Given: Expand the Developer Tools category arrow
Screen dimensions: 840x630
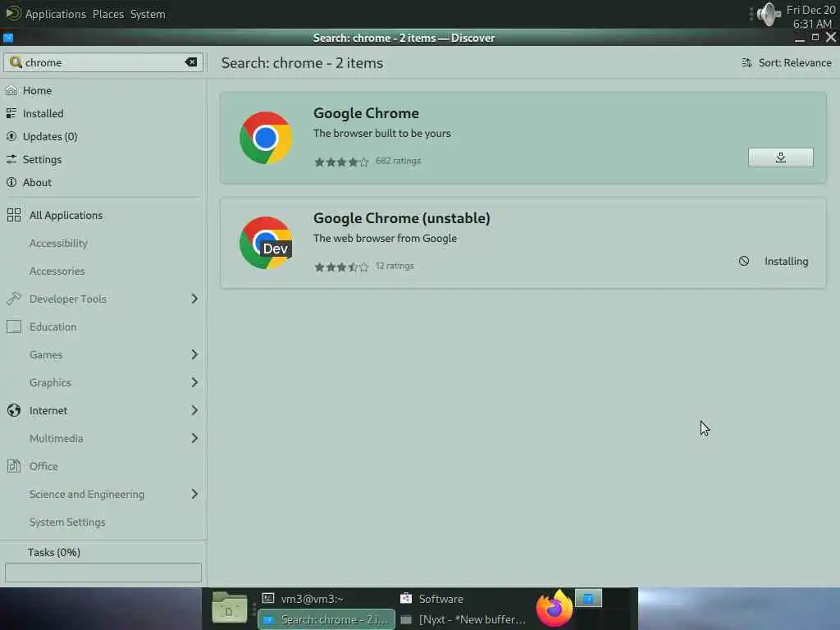Looking at the screenshot, I should tap(194, 299).
